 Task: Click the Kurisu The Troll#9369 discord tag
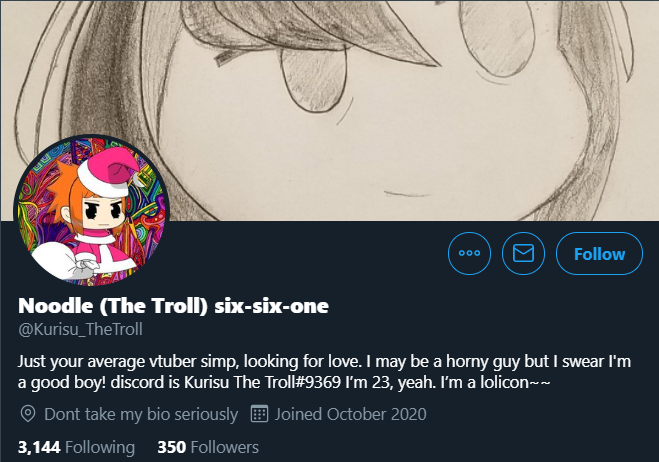click(262, 382)
